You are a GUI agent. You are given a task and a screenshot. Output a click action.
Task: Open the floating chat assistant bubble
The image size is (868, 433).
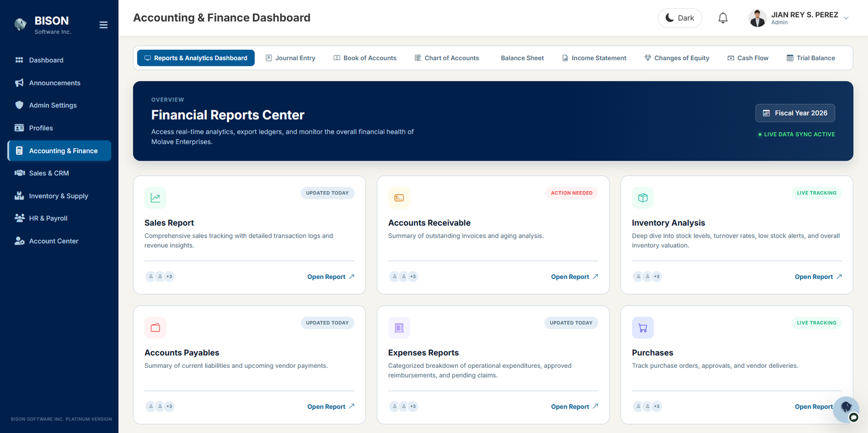click(846, 410)
